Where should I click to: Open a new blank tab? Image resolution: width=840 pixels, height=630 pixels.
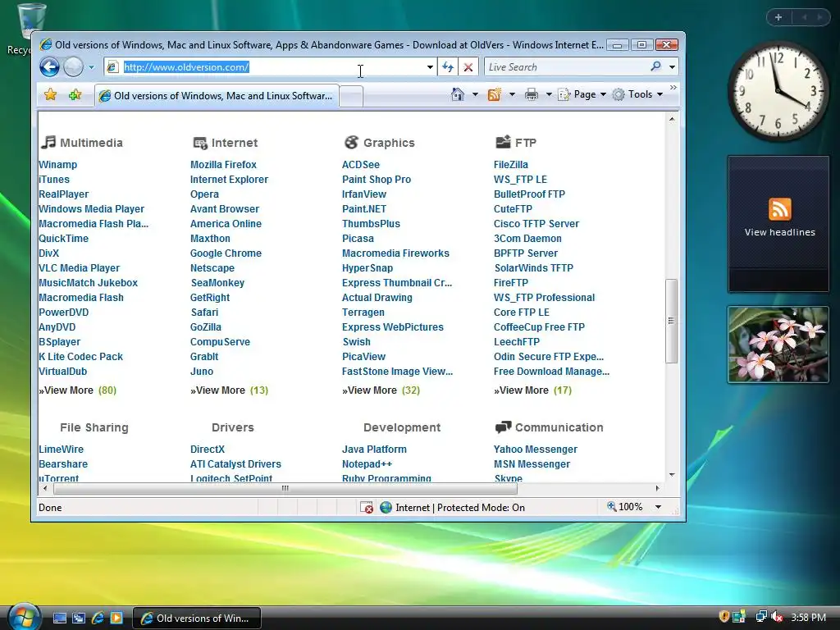click(351, 97)
